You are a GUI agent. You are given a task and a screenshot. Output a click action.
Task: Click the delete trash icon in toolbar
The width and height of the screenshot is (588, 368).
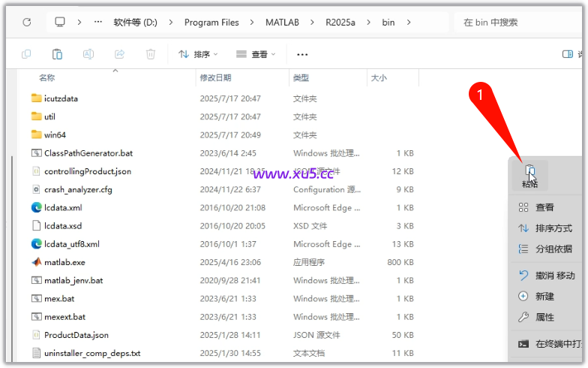(151, 54)
